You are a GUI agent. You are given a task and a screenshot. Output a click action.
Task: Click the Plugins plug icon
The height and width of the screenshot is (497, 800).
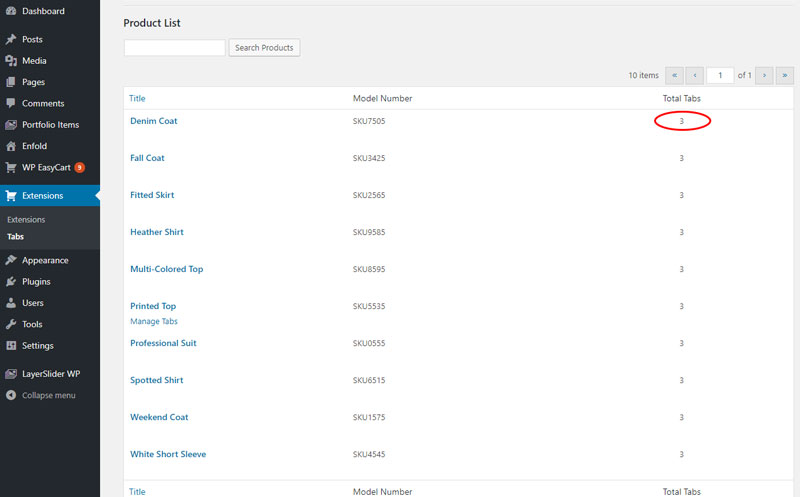[11, 282]
